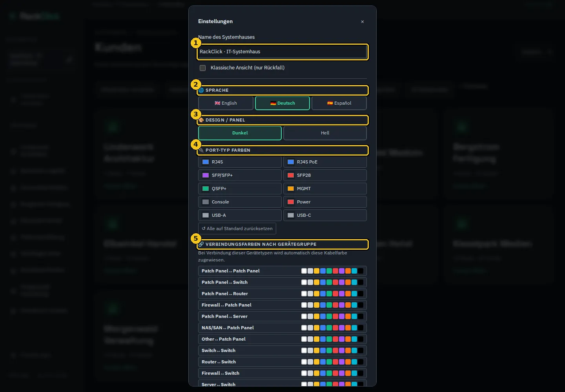Switch the language to English
This screenshot has width=565, height=392.
click(x=226, y=103)
